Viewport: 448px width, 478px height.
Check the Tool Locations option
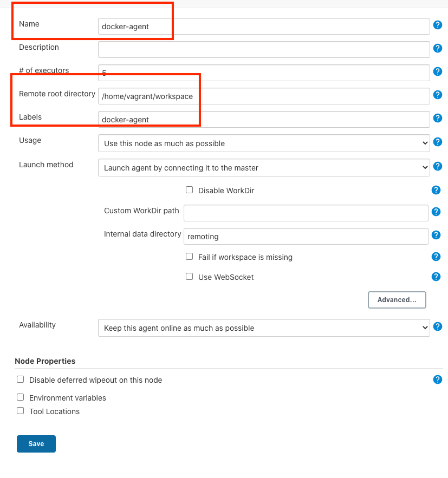coord(21,411)
